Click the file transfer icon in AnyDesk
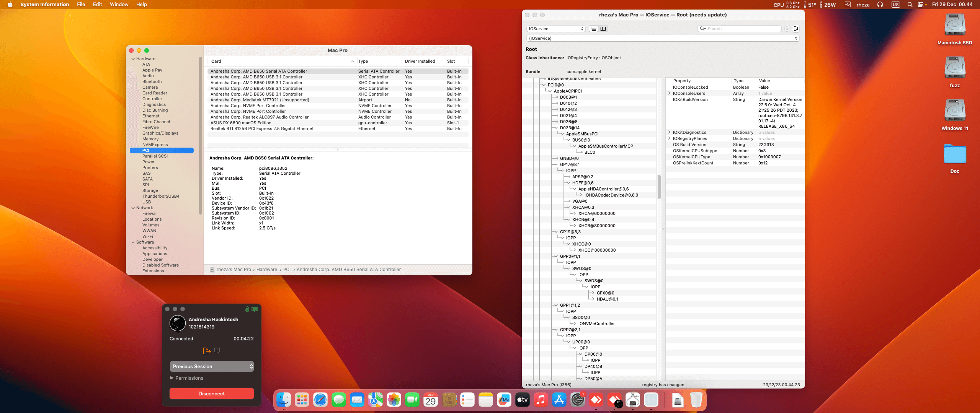 (207, 351)
